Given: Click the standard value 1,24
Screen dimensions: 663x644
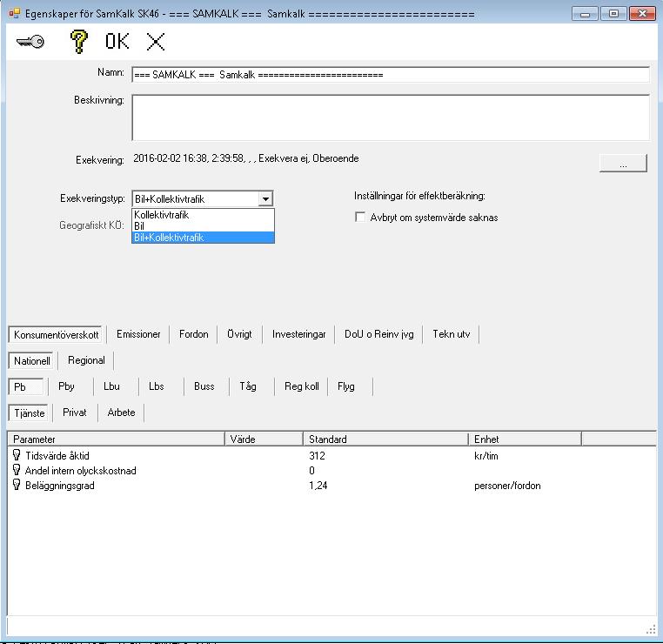Looking at the screenshot, I should click(318, 485).
